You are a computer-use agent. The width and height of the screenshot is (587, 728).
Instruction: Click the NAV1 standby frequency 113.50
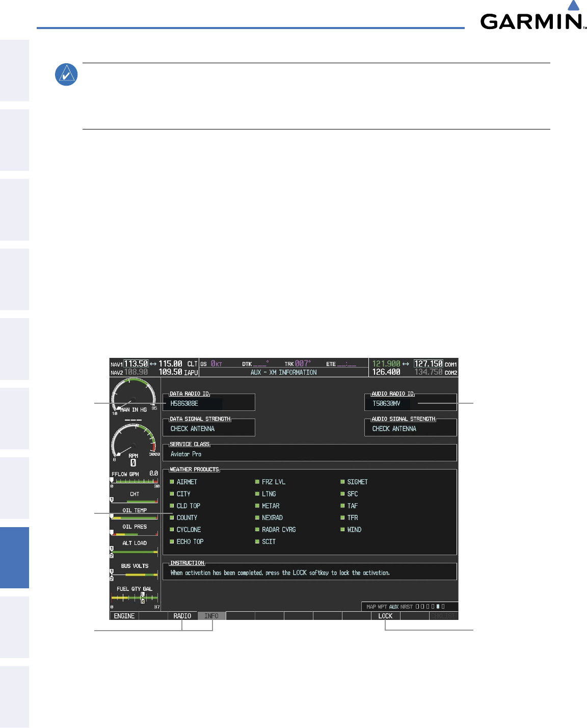[x=136, y=364]
